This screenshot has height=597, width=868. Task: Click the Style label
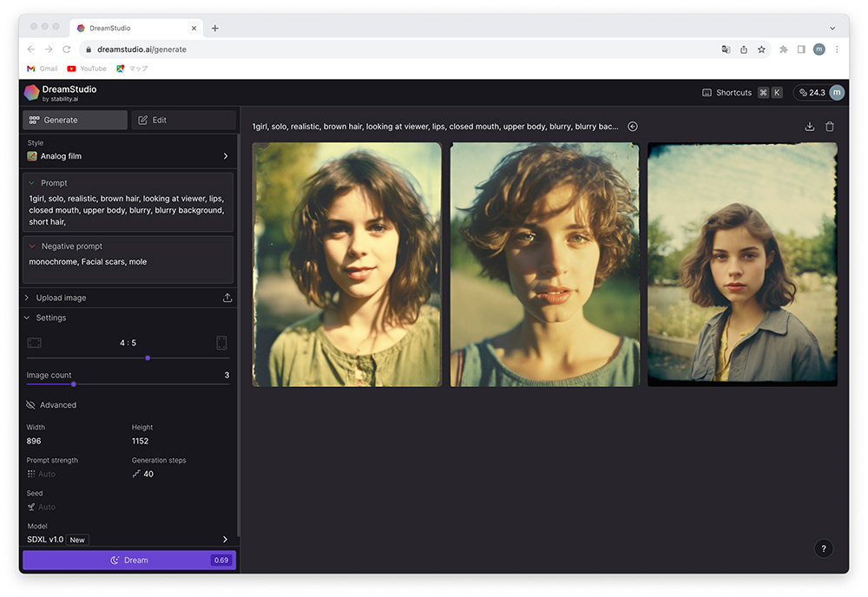click(36, 143)
